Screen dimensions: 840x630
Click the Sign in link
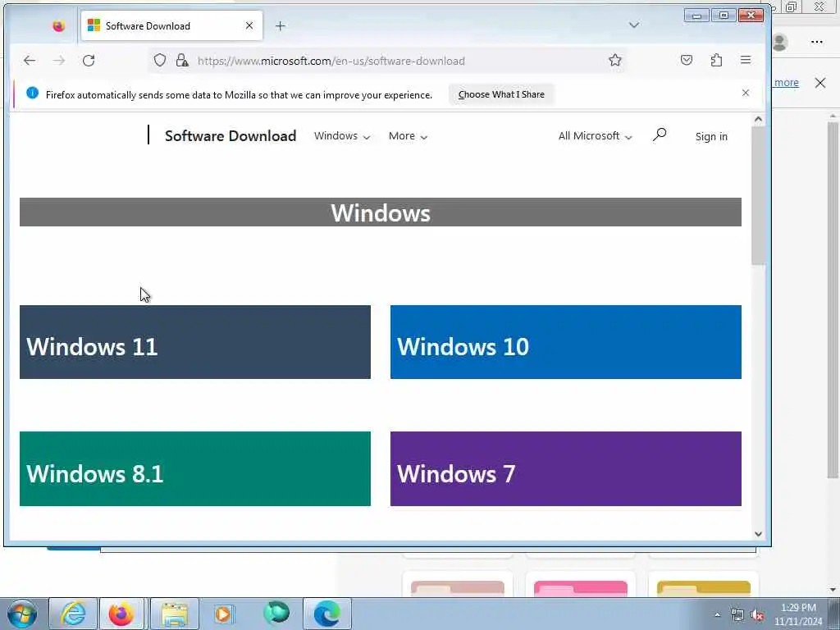click(x=711, y=137)
